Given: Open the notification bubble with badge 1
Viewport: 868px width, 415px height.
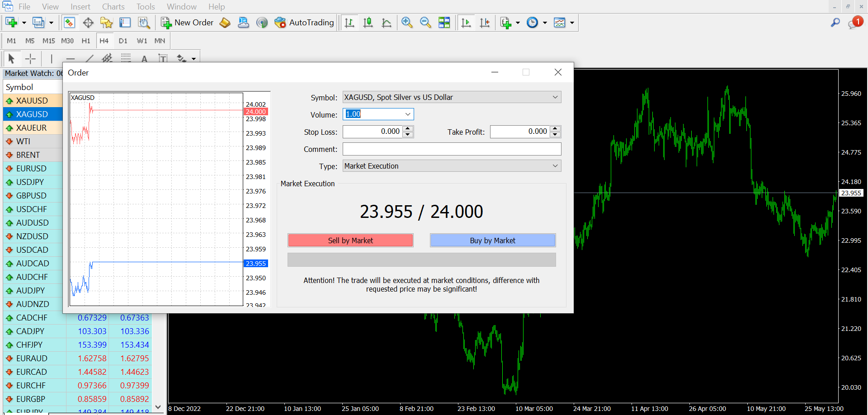Looking at the screenshot, I should [855, 23].
